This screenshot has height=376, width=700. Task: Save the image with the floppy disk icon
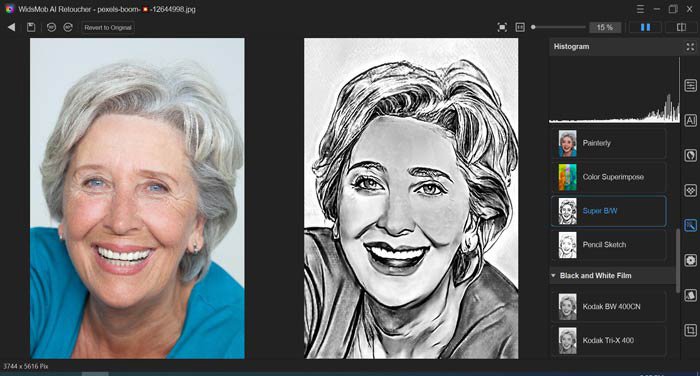pos(31,27)
